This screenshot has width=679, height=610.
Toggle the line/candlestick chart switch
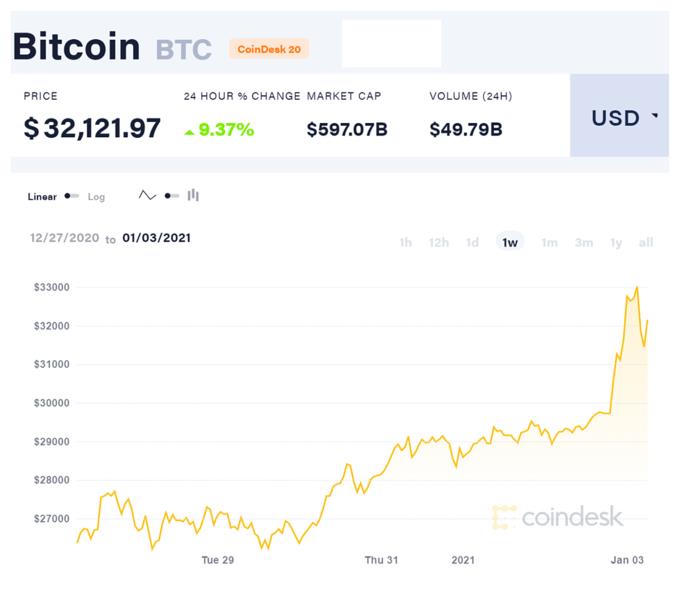point(170,196)
